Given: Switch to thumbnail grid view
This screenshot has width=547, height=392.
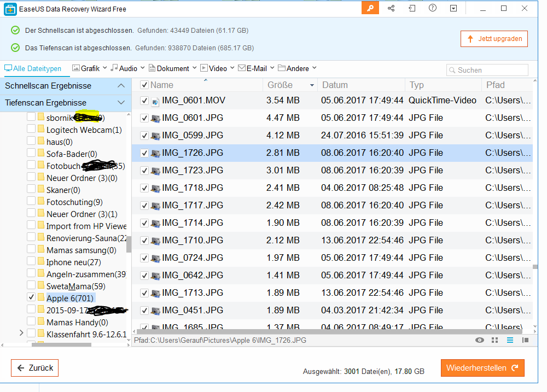Looking at the screenshot, I should click(494, 340).
